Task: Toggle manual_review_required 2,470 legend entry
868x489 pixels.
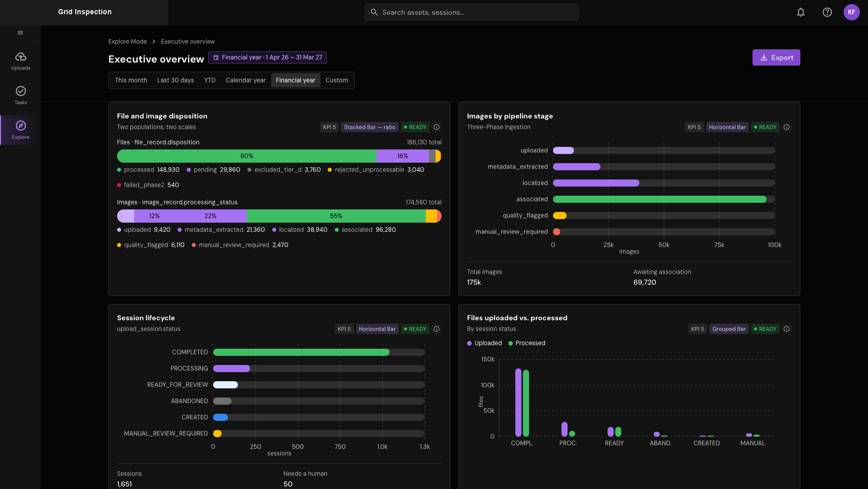Action: click(x=240, y=245)
